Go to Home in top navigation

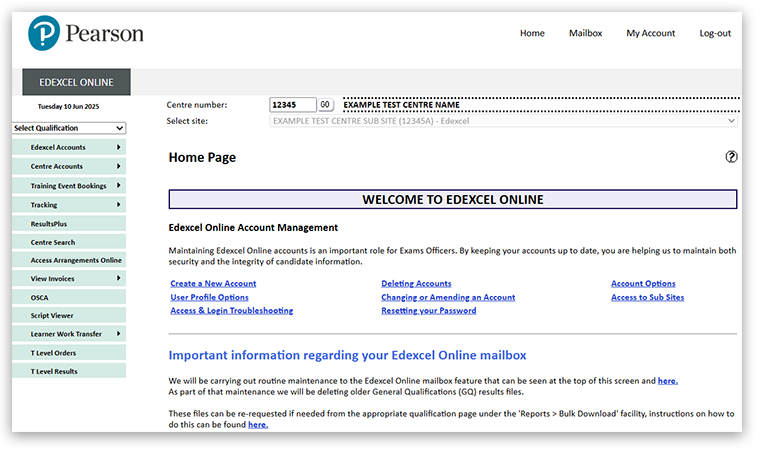click(532, 33)
